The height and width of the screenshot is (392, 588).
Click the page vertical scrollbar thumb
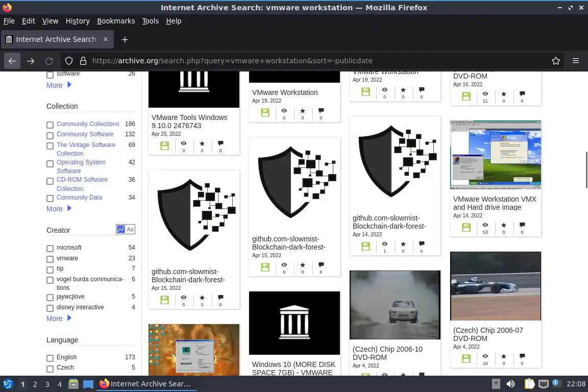586,169
